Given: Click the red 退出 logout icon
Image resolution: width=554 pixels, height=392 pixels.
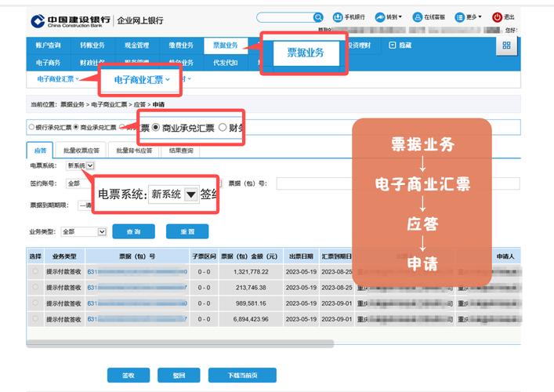Looking at the screenshot, I should pyautogui.click(x=498, y=16).
